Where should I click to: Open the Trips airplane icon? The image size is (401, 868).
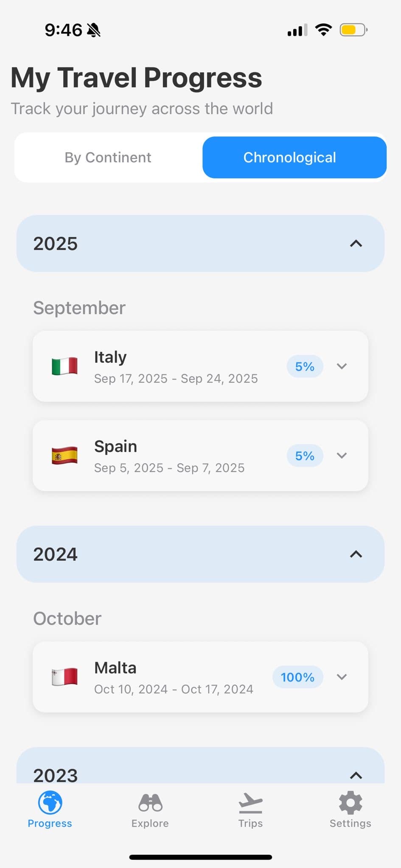[x=250, y=803]
